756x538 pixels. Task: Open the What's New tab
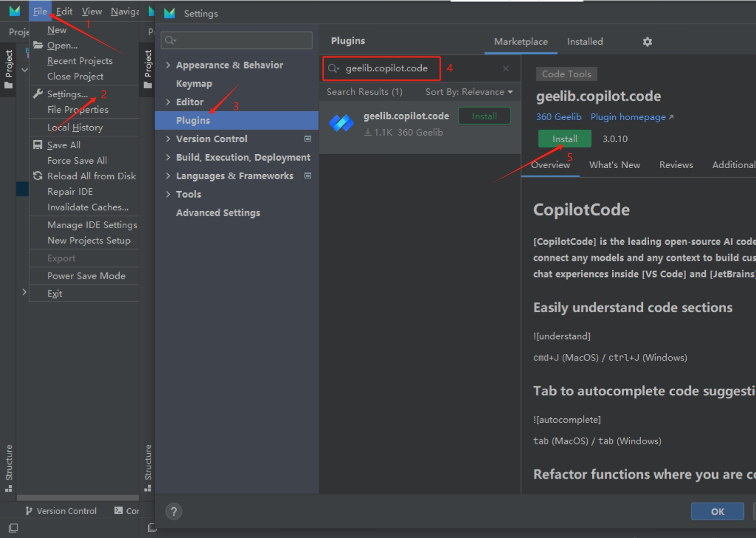tap(614, 165)
